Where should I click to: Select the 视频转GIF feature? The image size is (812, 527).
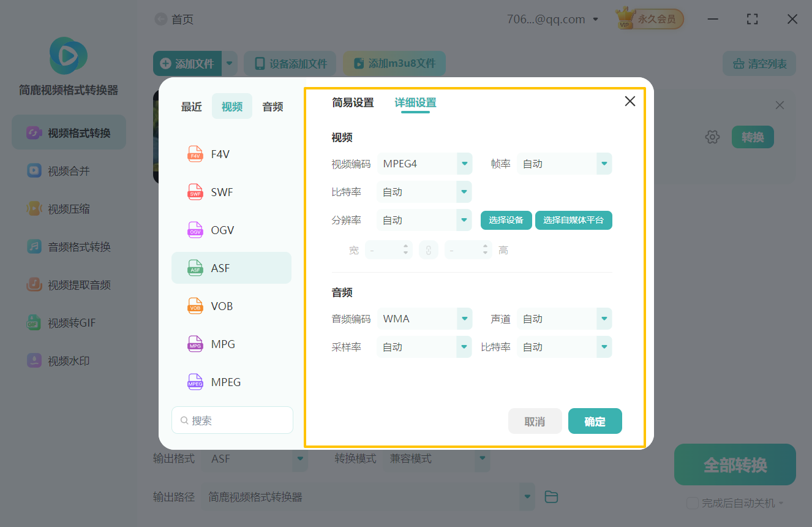[68, 322]
